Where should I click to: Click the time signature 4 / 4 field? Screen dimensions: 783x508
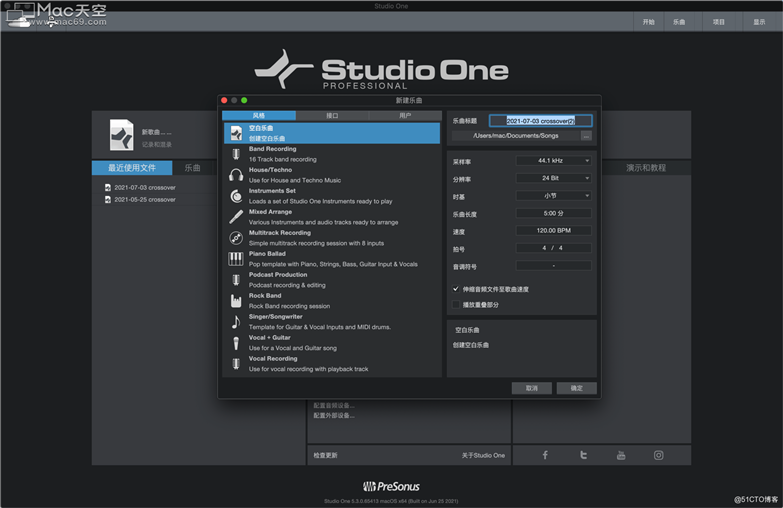(553, 248)
